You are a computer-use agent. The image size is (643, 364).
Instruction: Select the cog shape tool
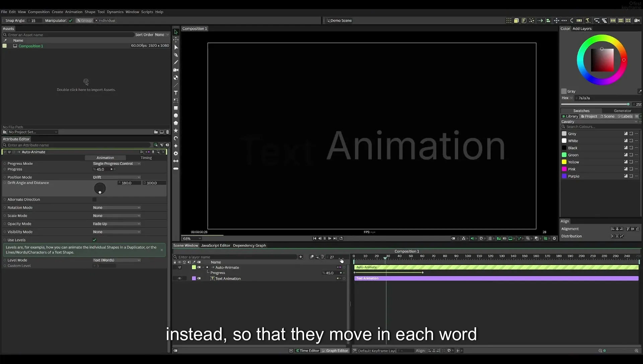[175, 153]
